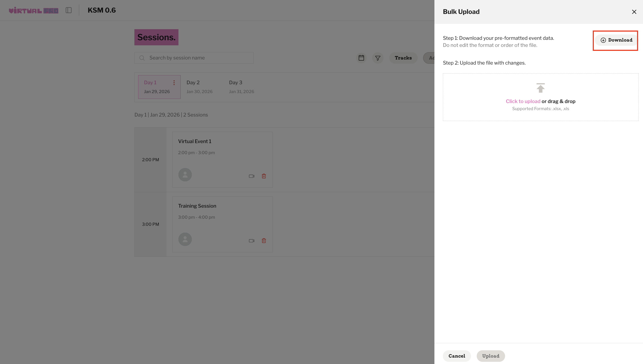Click the video camera icon on Training Session
Screen dimensions: 643x364
pyautogui.click(x=252, y=241)
